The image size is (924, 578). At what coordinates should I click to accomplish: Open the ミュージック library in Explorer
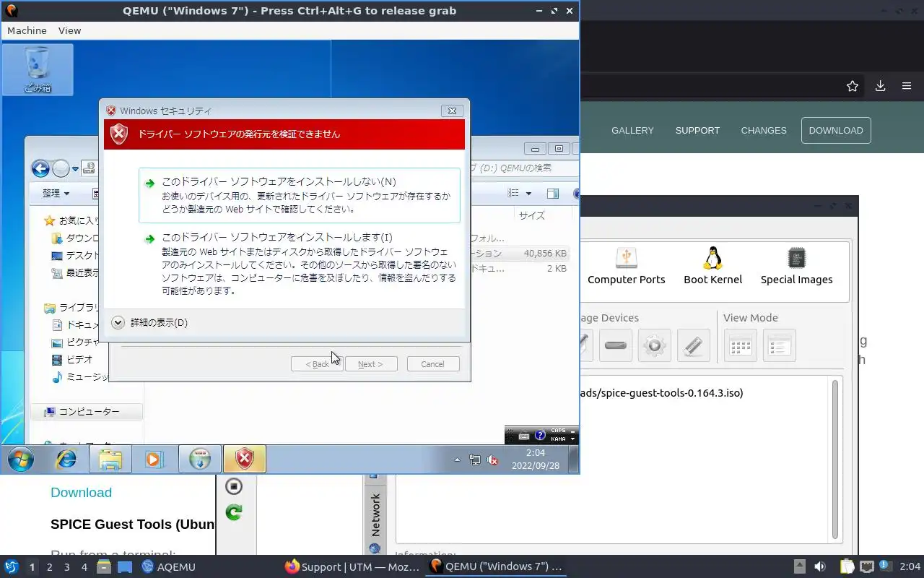click(x=79, y=377)
